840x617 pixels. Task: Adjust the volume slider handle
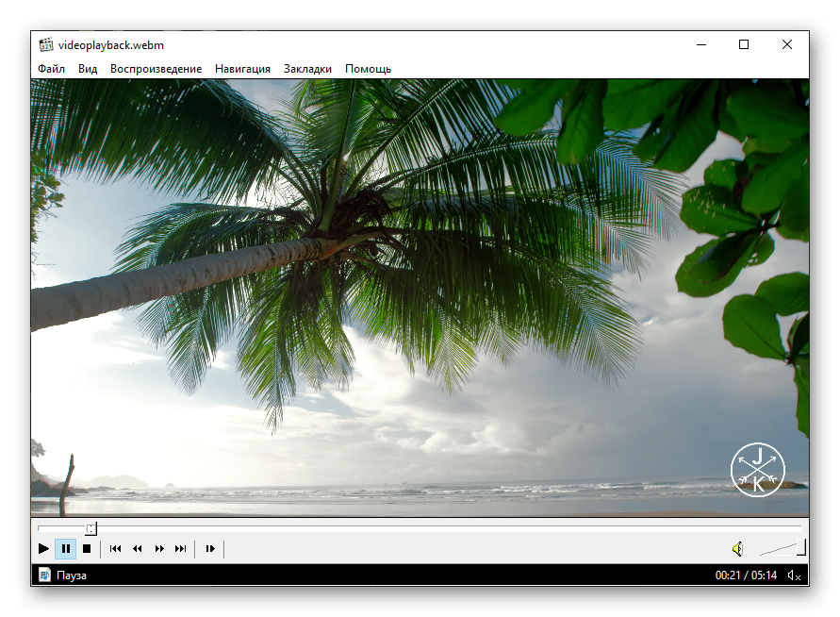point(801,547)
